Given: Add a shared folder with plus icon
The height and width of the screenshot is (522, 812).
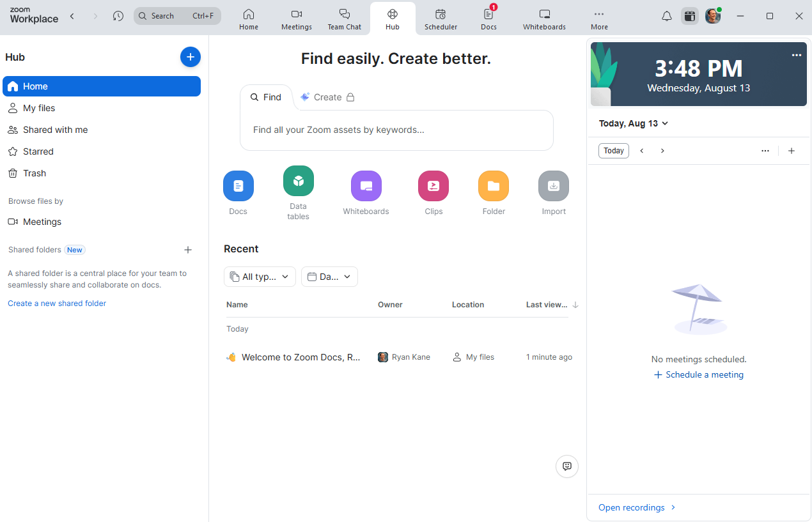Looking at the screenshot, I should coord(188,250).
